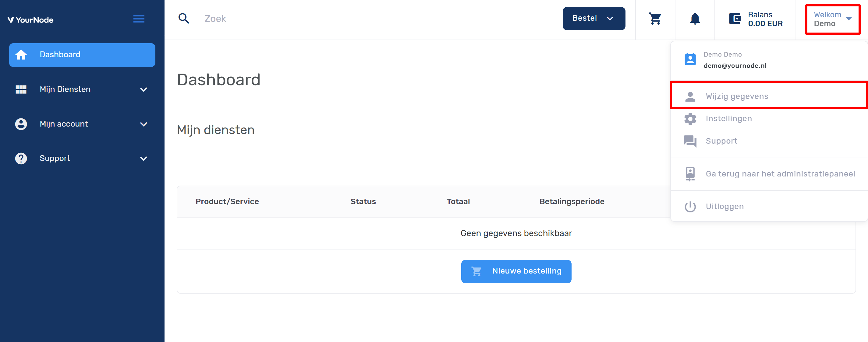Click the chat bubbles icon in dropdown
Image resolution: width=868 pixels, height=342 pixels.
point(690,141)
